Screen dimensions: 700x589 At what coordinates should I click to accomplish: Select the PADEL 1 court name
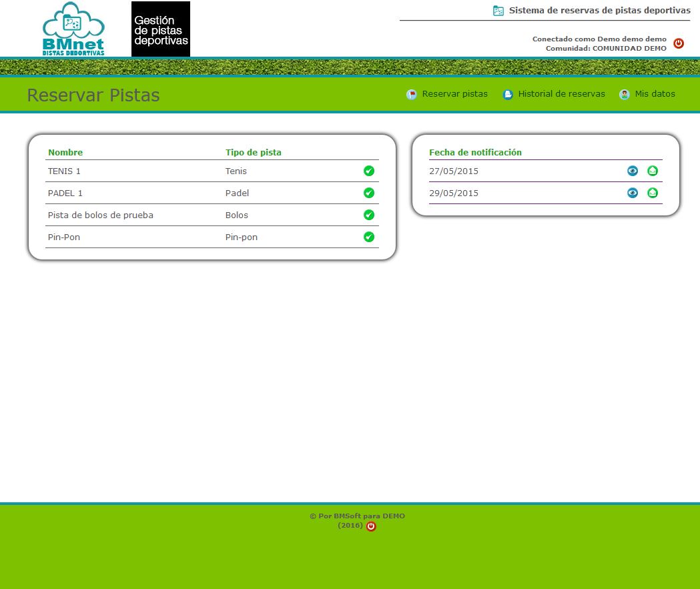[x=65, y=193]
